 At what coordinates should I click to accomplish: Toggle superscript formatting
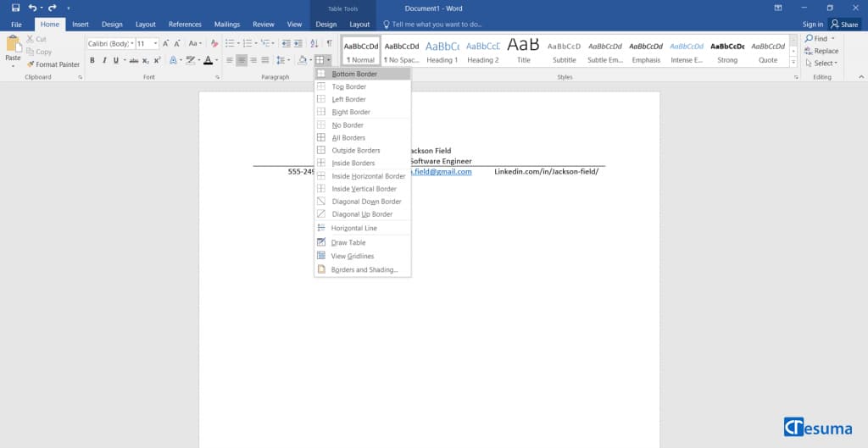[157, 60]
